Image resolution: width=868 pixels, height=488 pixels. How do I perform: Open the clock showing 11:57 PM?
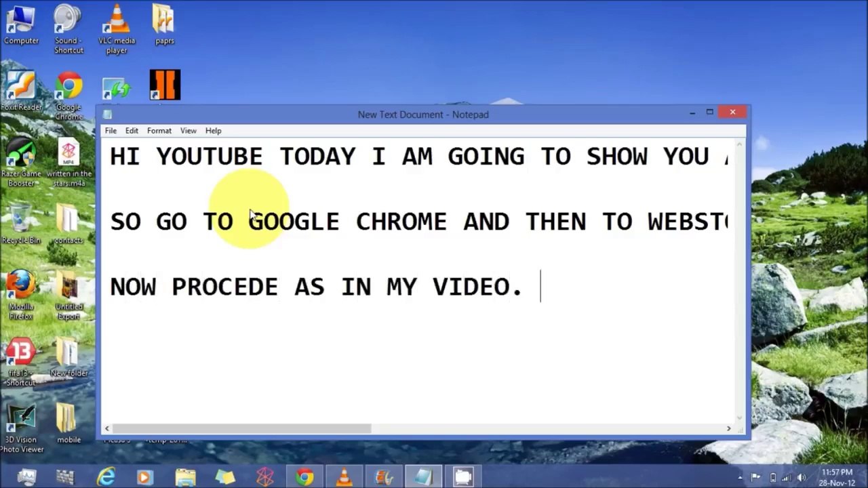click(x=837, y=477)
